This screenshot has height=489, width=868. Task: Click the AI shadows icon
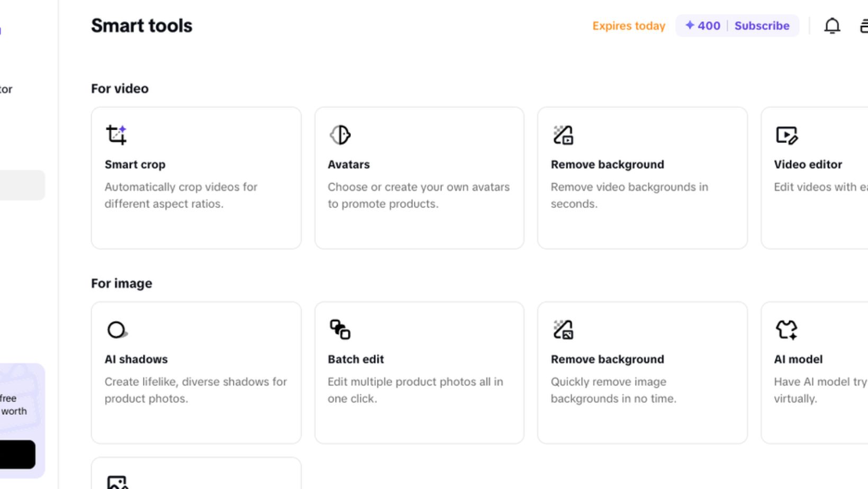pos(116,330)
